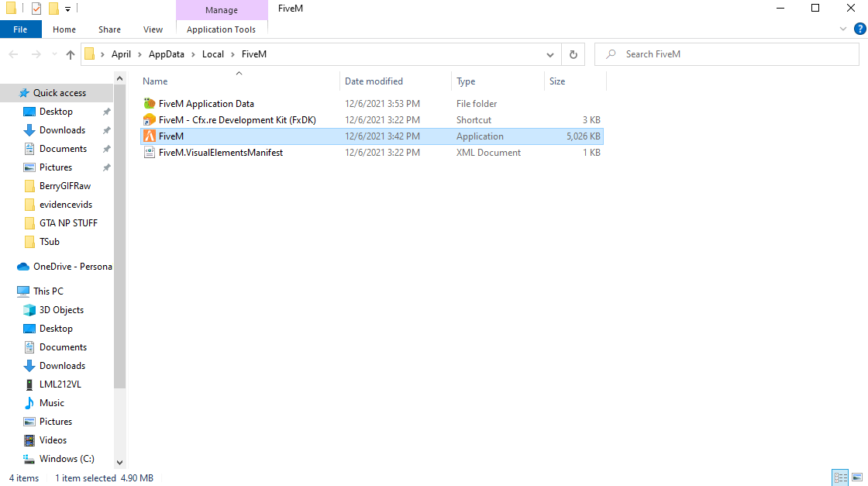Select Desktop under This PC
Viewport: 868px width, 486px height.
tap(56, 329)
